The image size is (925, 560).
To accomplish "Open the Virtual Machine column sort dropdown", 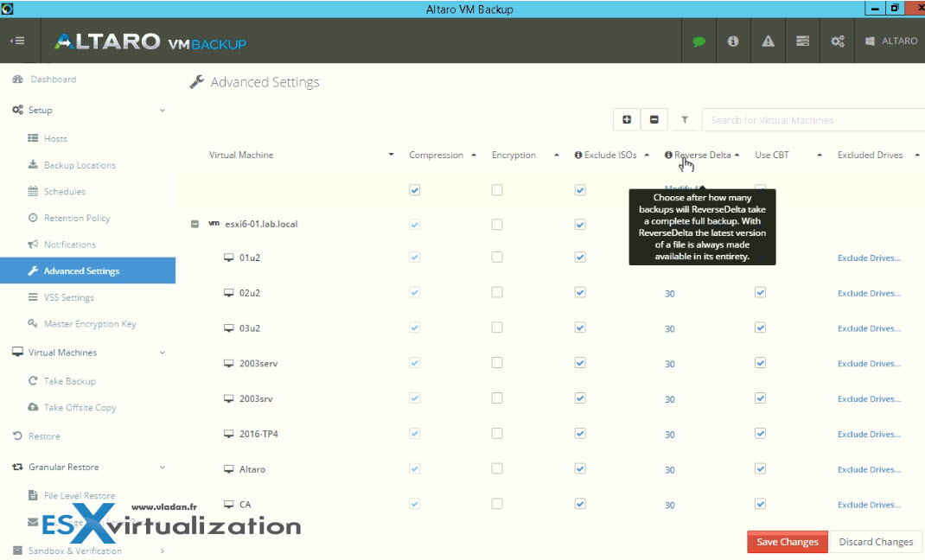I will tap(391, 155).
